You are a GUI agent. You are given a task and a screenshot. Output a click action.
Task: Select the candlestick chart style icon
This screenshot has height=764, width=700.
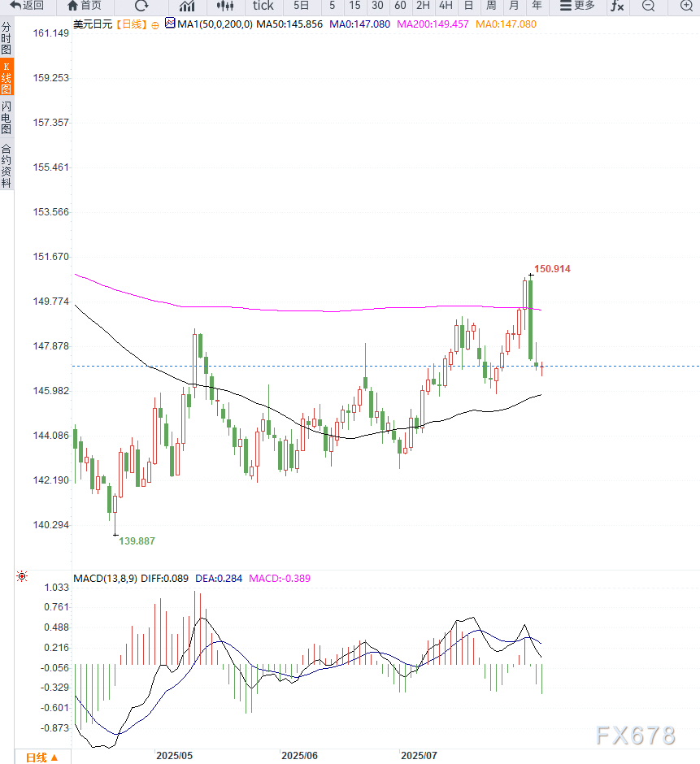(x=224, y=6)
